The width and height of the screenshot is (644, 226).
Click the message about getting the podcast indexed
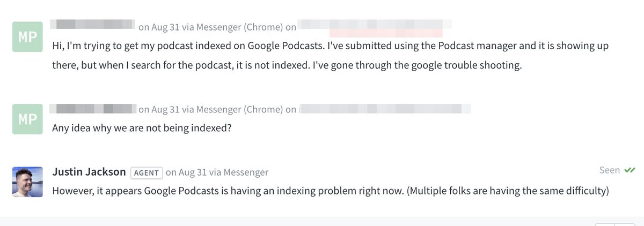pyautogui.click(x=330, y=56)
